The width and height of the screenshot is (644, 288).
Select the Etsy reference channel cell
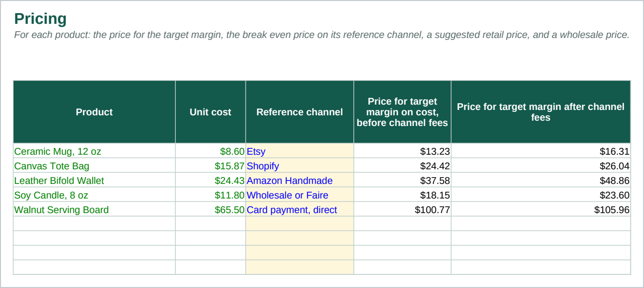coord(300,151)
